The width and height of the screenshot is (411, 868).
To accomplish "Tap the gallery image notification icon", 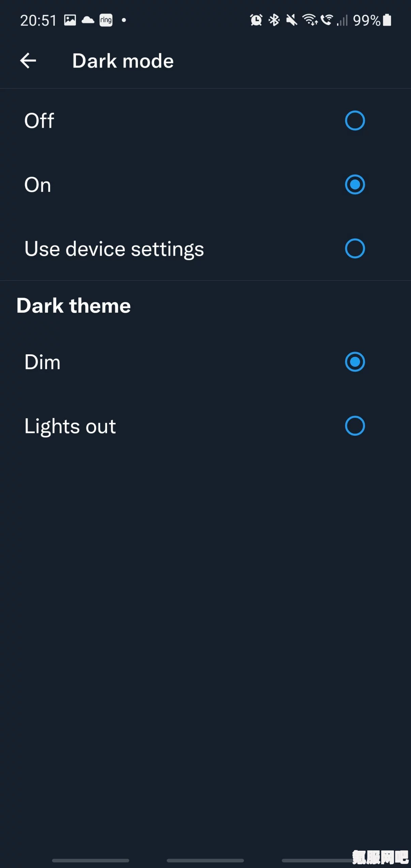I will coord(70,20).
